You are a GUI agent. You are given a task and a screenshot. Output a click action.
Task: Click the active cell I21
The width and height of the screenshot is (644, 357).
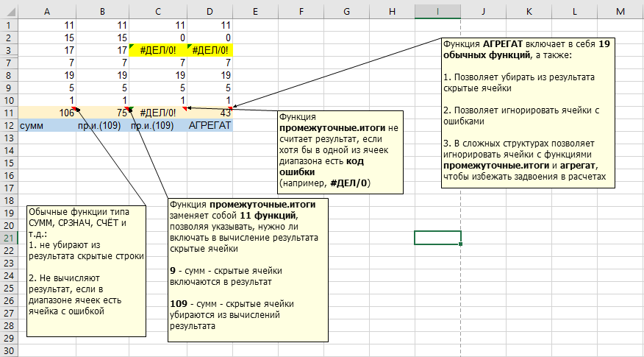438,238
